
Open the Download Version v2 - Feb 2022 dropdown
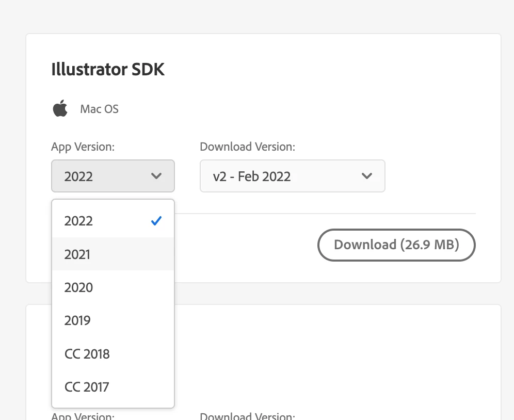click(x=293, y=176)
